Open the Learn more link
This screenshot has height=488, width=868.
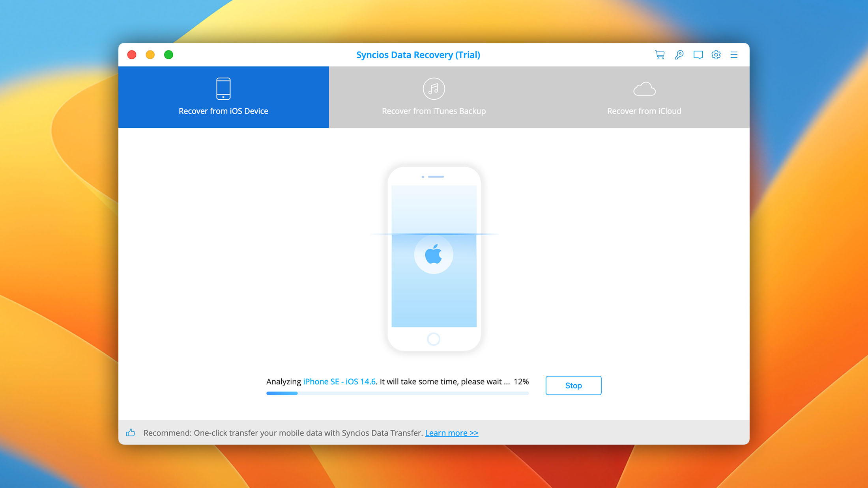coord(452,433)
